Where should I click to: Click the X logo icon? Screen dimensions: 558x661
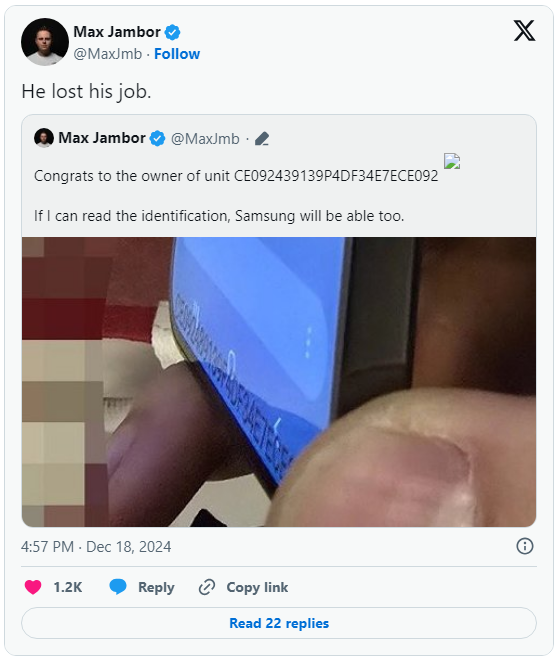coord(524,31)
